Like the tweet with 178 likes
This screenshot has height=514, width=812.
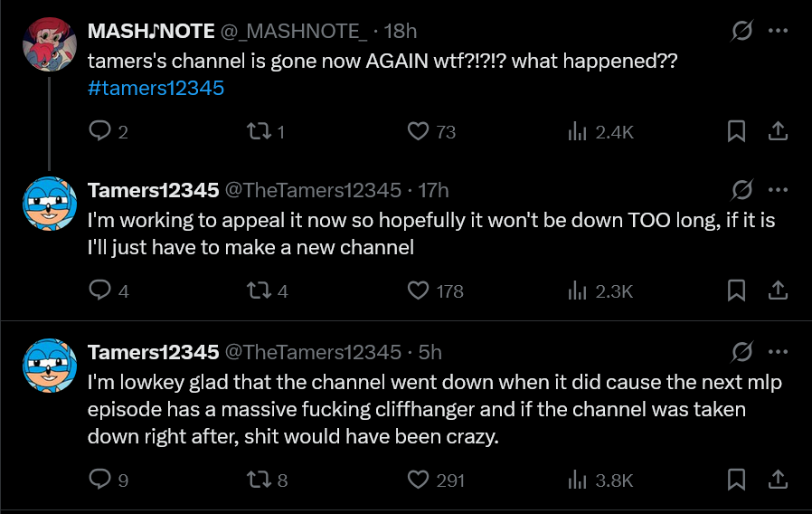click(418, 290)
